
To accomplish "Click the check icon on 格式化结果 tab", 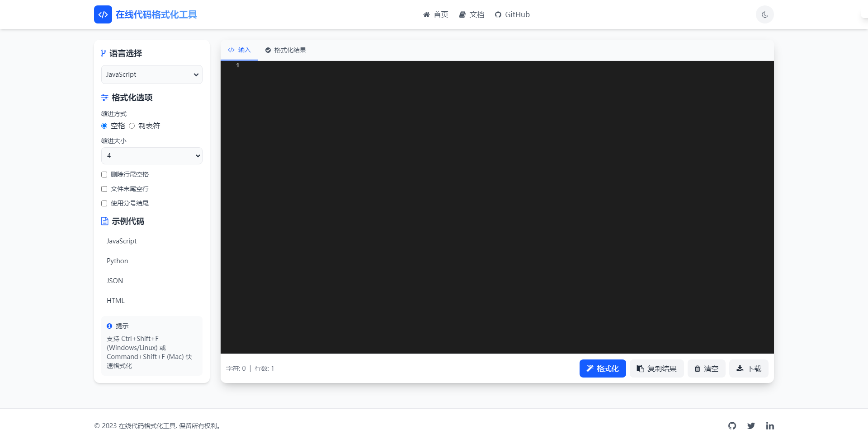I will 268,50.
